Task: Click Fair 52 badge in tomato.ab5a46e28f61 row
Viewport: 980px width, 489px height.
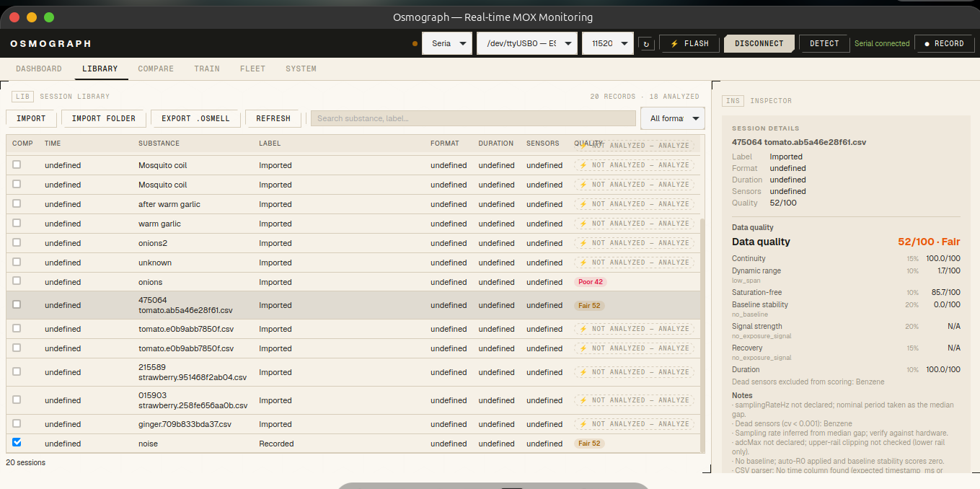Action: click(589, 306)
